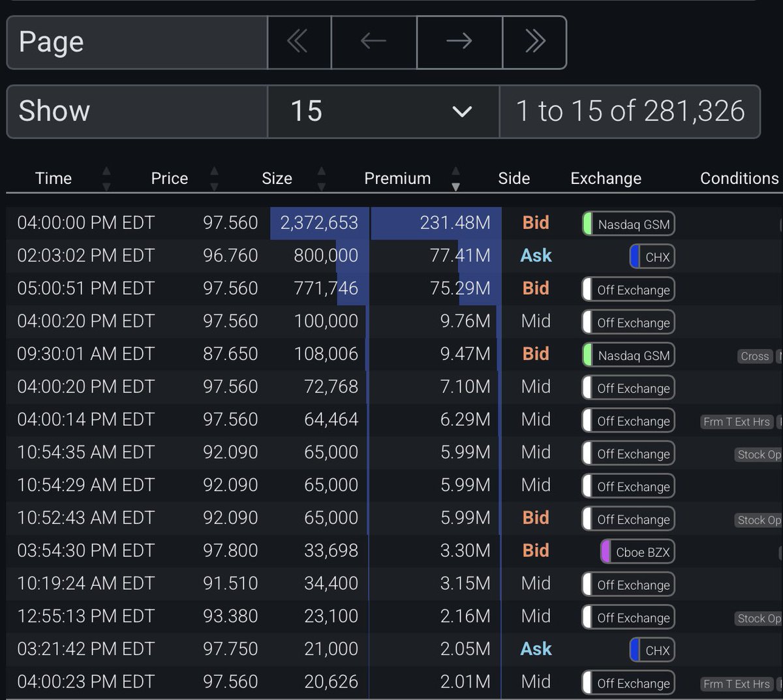Sort by Price column header
The height and width of the screenshot is (700, 783).
pos(170,178)
